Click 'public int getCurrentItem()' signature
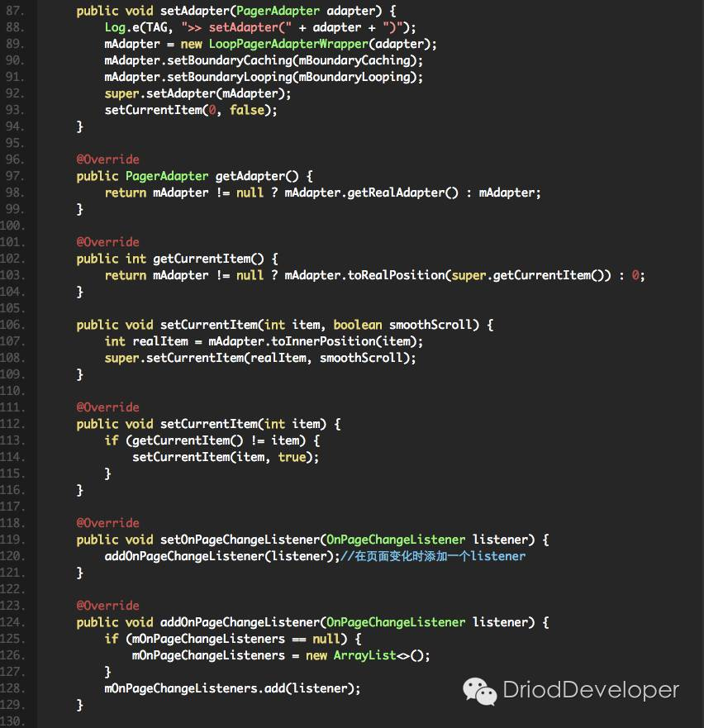Screen dimensions: 704x728 pyautogui.click(x=170, y=259)
